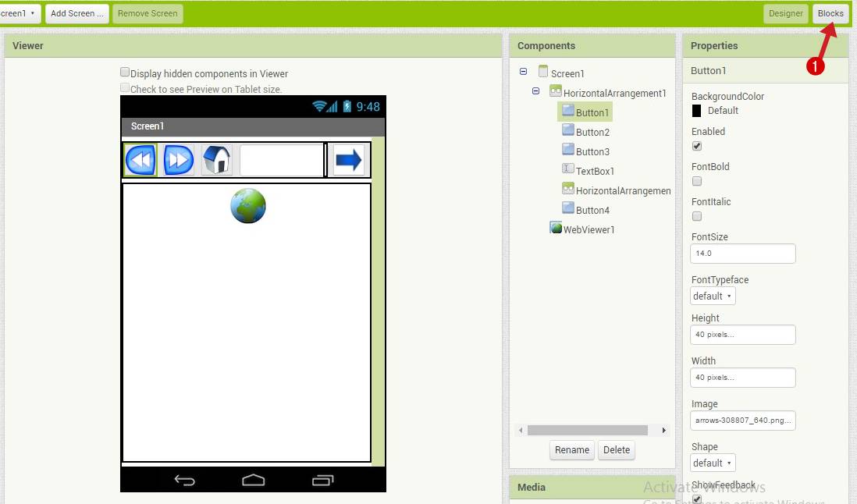The image size is (857, 504).
Task: Collapse the Screen1 tree node
Action: 522,70
